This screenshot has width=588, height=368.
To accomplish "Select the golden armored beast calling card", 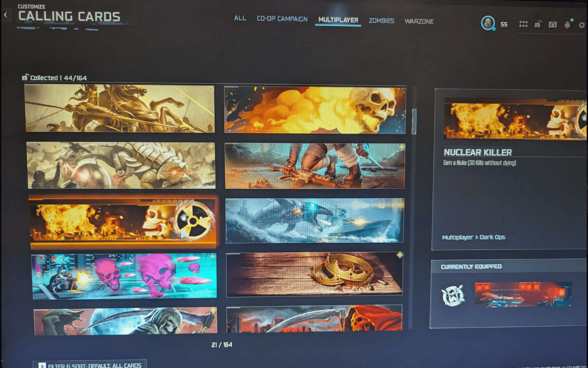I will point(121,165).
